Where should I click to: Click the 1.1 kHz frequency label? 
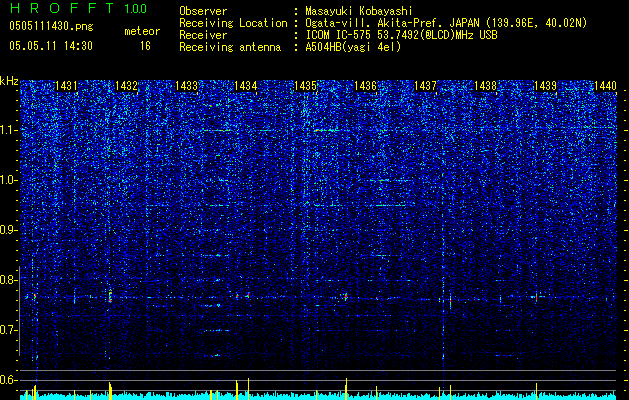click(x=9, y=130)
